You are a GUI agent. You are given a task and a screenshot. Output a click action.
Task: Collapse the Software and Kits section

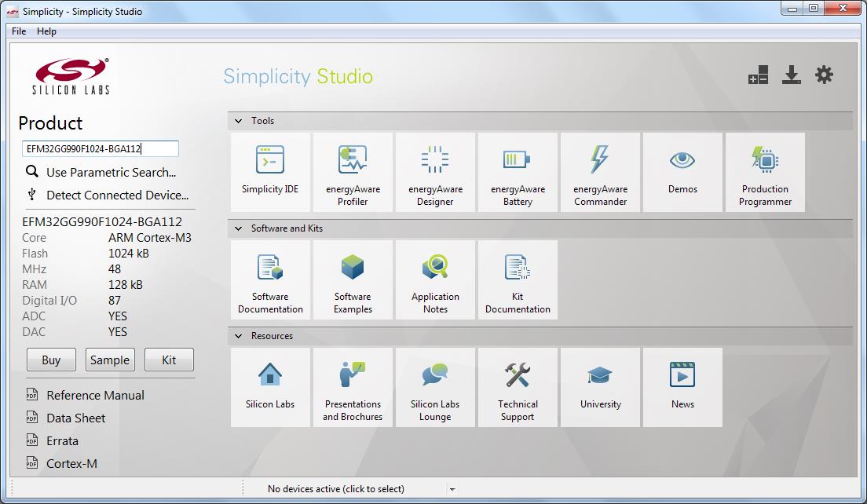pos(239,228)
